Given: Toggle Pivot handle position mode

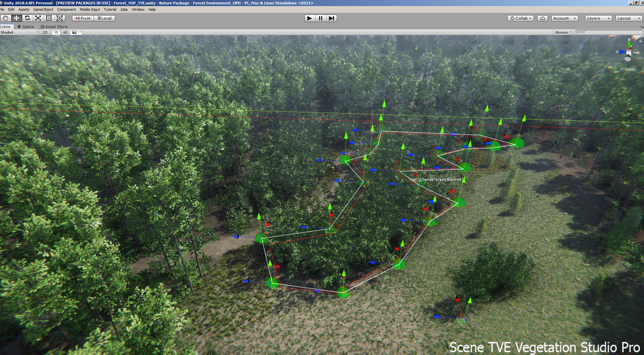Looking at the screenshot, I should (83, 18).
